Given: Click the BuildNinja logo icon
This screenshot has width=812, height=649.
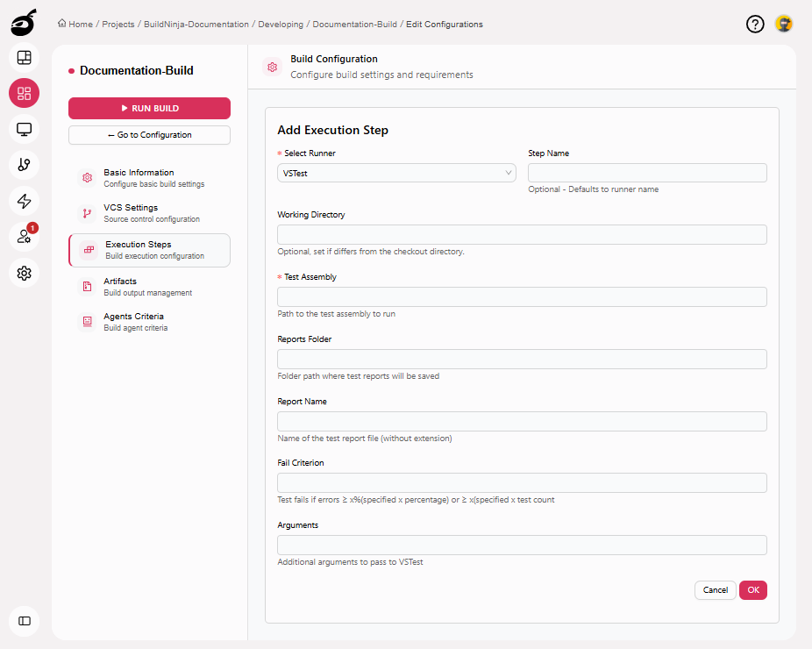Looking at the screenshot, I should 24,22.
